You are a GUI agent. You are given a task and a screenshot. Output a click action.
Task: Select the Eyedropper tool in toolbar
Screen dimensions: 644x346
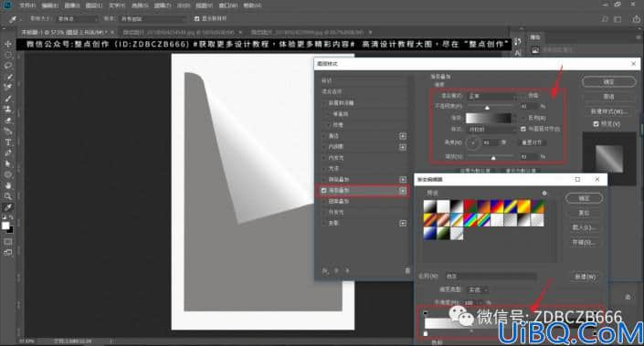tap(8, 207)
